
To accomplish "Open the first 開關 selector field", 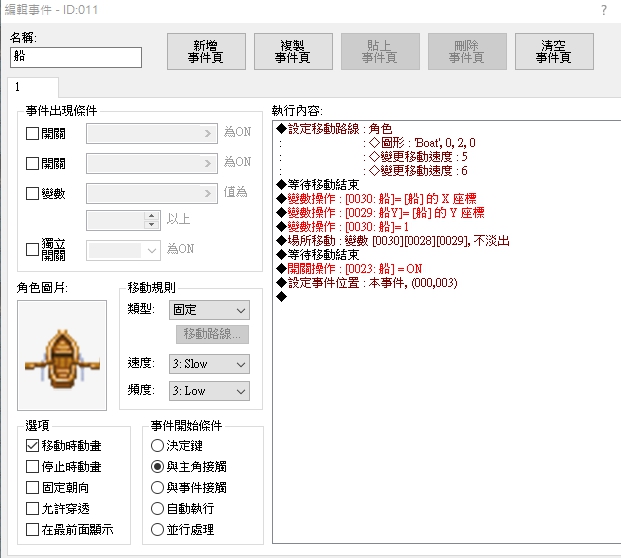I will tap(152, 133).
